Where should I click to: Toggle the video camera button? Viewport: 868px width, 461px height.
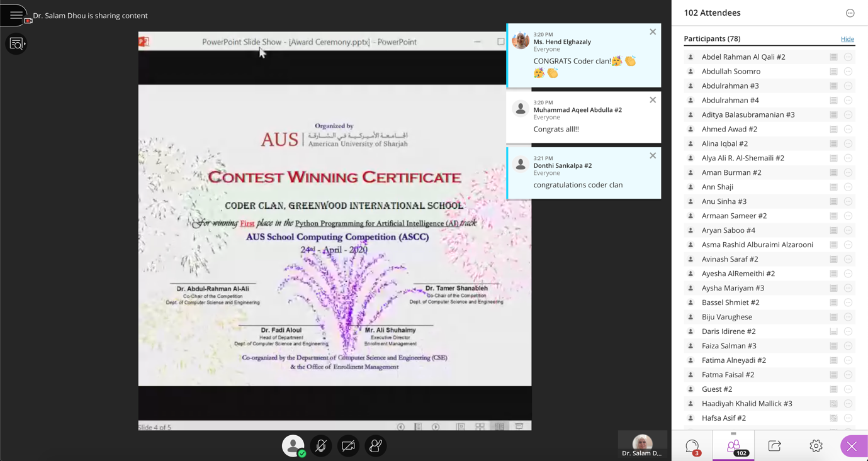coord(348,446)
